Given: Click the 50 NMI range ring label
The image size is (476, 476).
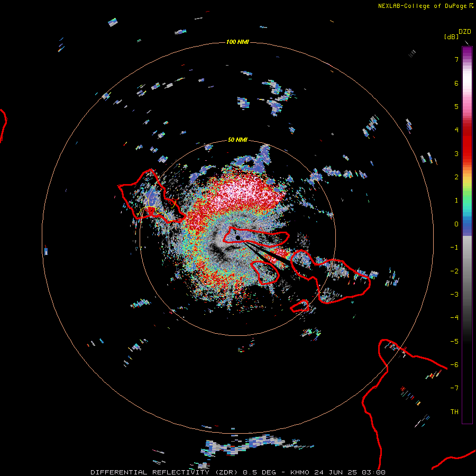Looking at the screenshot, I should click(237, 140).
